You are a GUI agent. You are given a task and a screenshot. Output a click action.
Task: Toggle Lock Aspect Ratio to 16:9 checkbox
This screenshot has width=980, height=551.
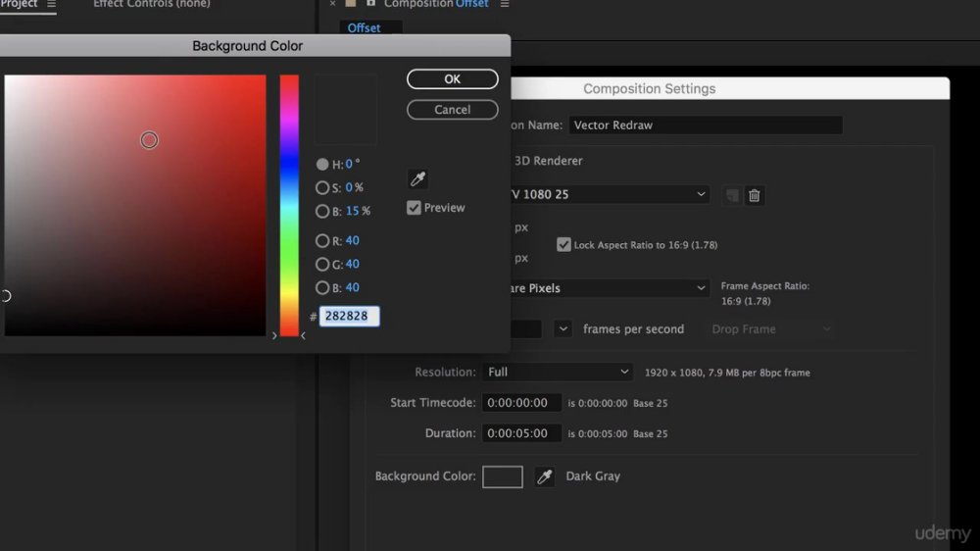pyautogui.click(x=563, y=244)
